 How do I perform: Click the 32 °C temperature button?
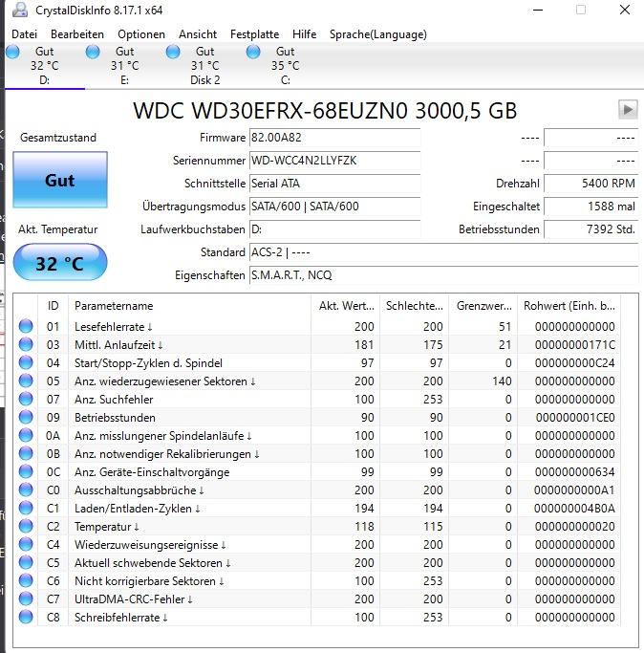(60, 262)
